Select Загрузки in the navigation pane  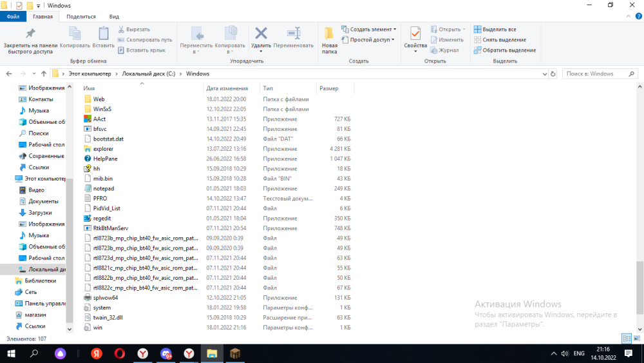coord(40,213)
